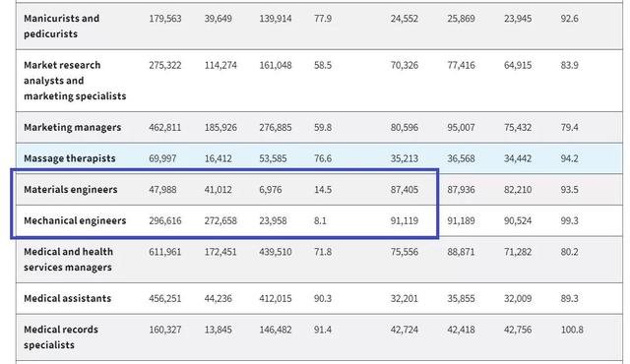Select the Marketing managers row label
630x364 pixels.
coord(72,127)
